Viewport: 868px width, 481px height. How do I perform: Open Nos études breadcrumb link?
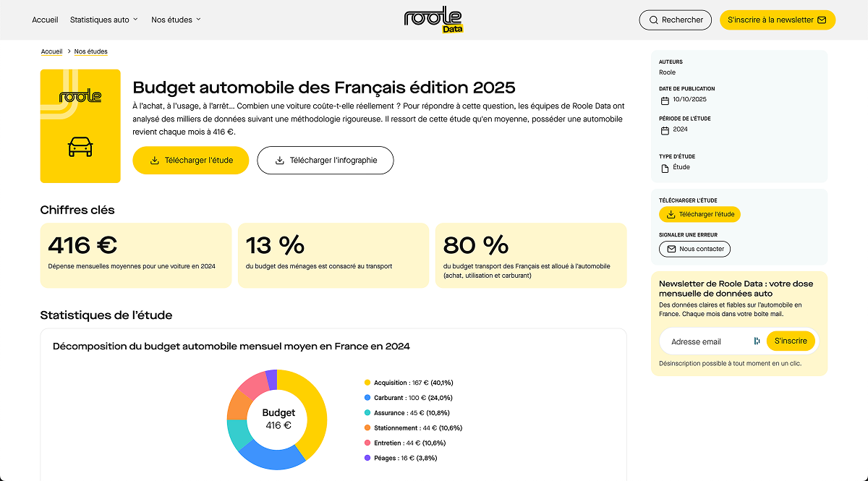click(90, 51)
